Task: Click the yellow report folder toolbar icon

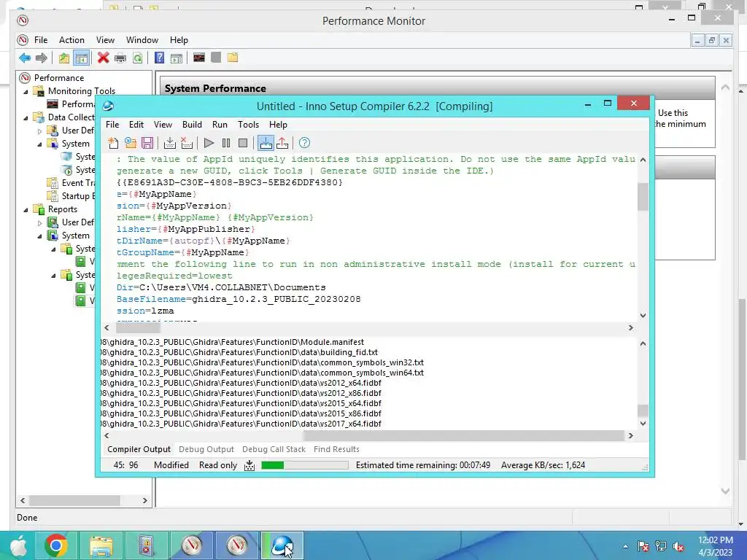Action: [x=233, y=58]
